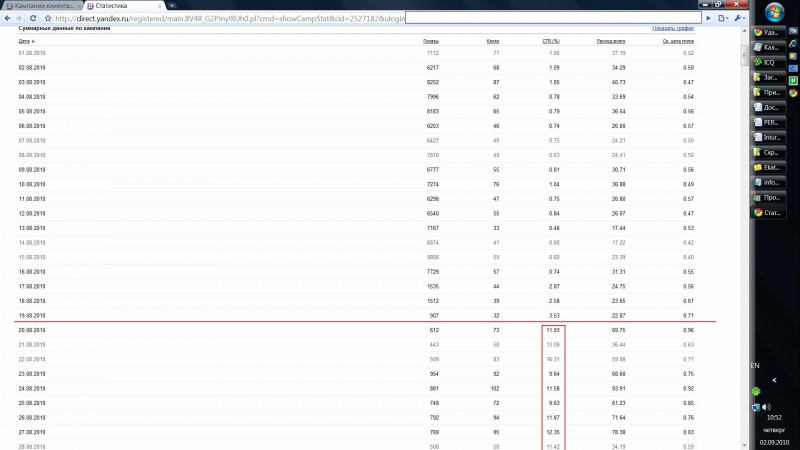Go back with the browser back arrow
Image resolution: width=800 pixels, height=450 pixels.
point(7,18)
